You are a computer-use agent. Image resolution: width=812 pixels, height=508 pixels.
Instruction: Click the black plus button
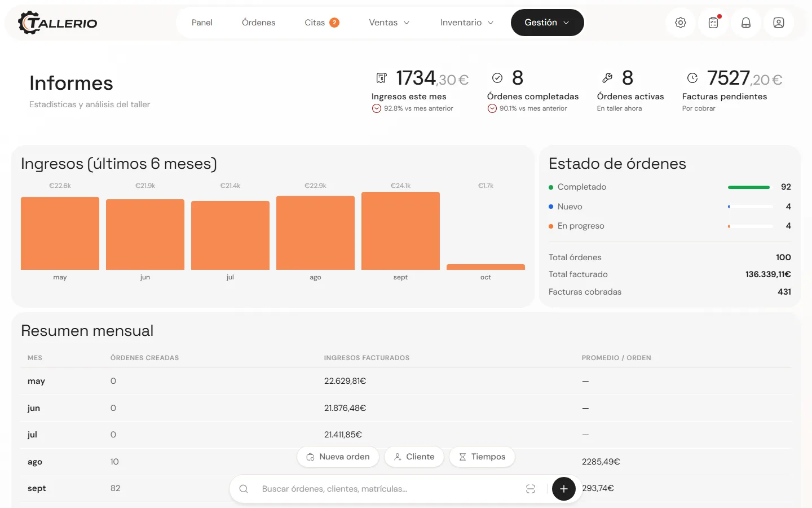[x=564, y=489]
